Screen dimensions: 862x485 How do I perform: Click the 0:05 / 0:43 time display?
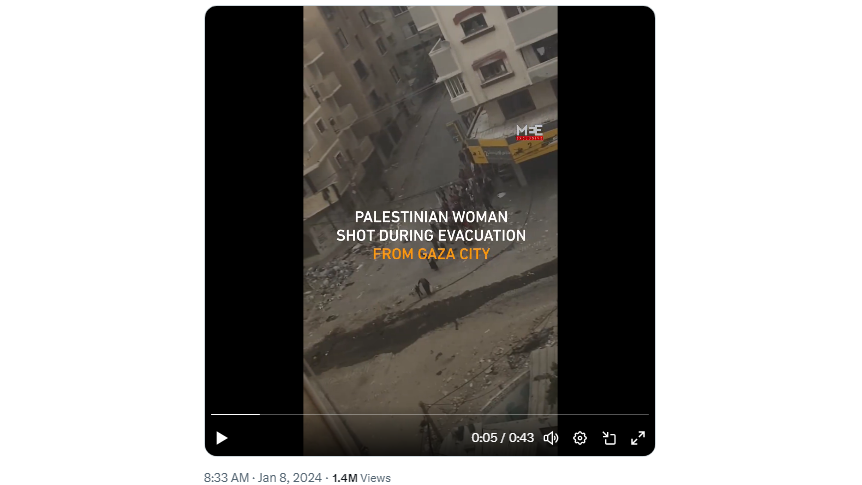502,438
